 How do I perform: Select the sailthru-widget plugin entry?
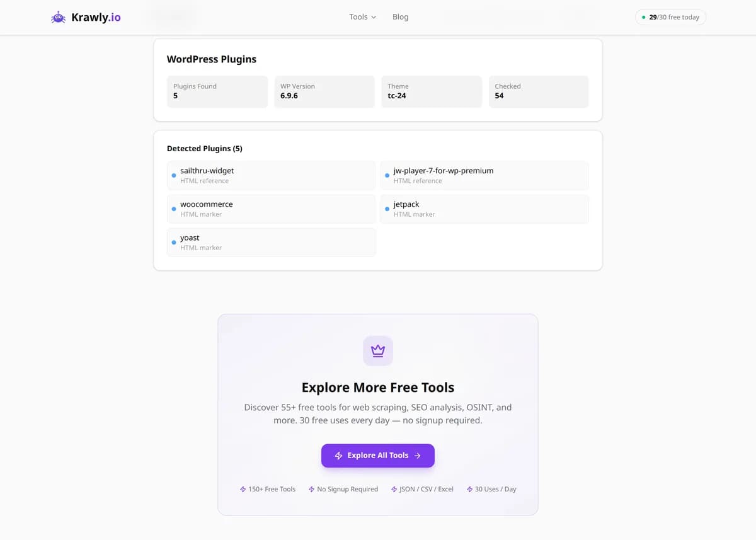tap(272, 175)
